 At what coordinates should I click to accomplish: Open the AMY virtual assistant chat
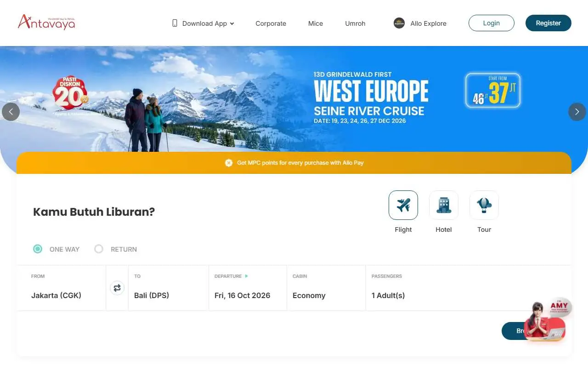coord(547,320)
